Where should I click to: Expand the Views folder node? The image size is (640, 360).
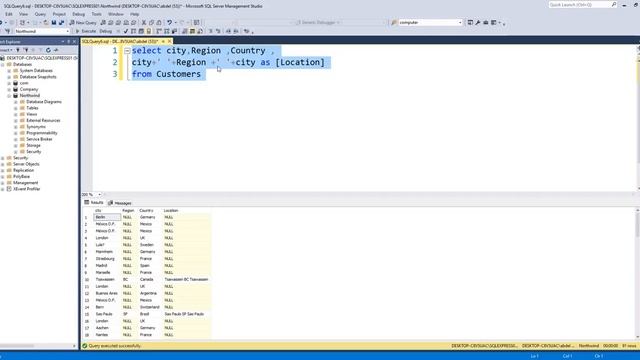(16, 114)
